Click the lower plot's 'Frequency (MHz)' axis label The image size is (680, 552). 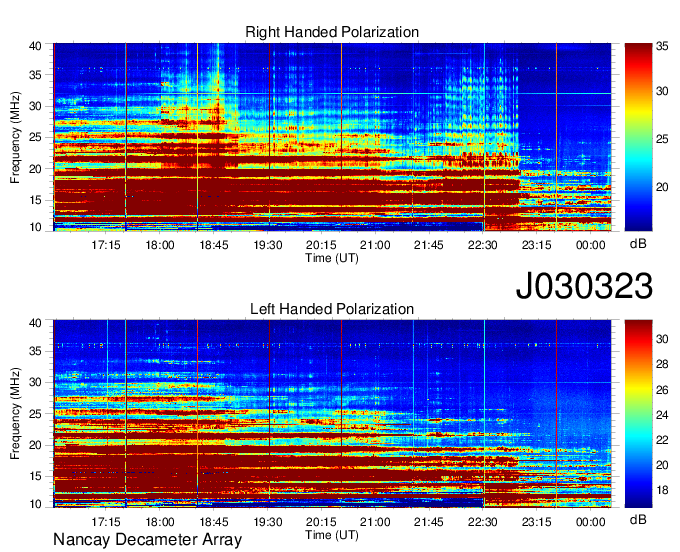(x=15, y=414)
